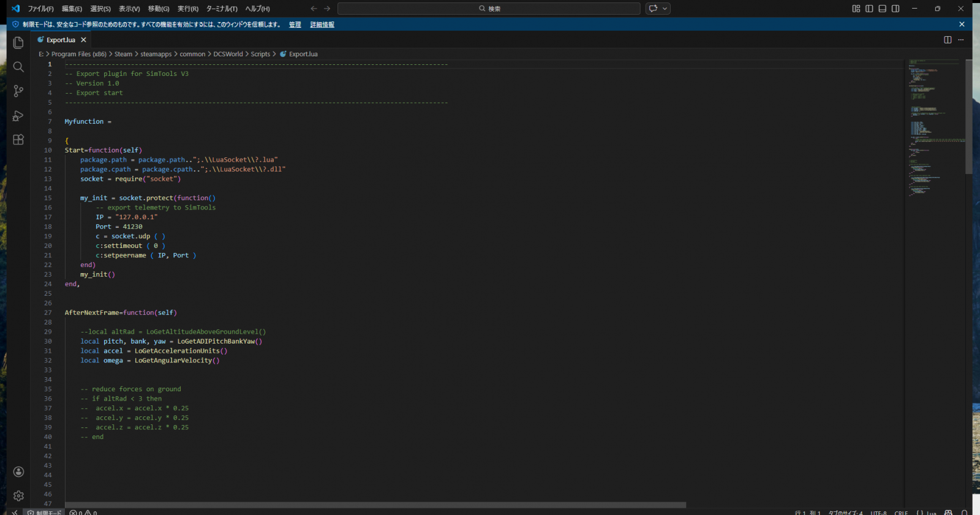Viewport: 980px width, 515px height.
Task: Expand the chat dropdown arrow in the title bar
Action: (x=665, y=9)
